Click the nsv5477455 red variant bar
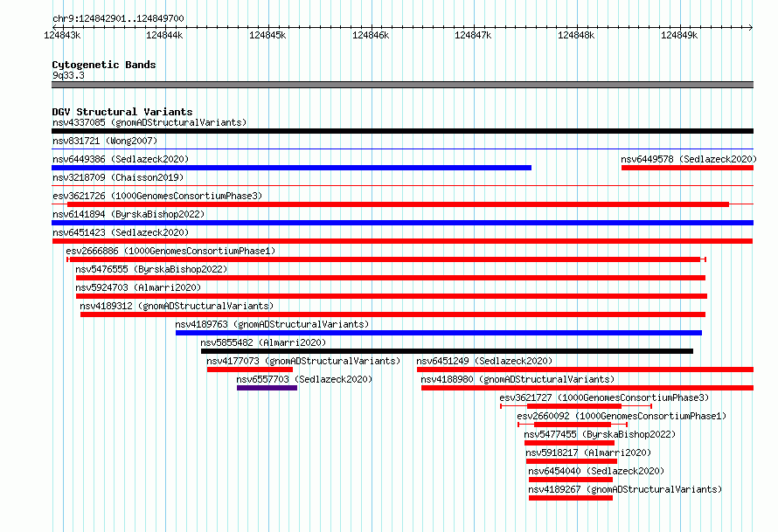778x532 pixels. [x=569, y=443]
